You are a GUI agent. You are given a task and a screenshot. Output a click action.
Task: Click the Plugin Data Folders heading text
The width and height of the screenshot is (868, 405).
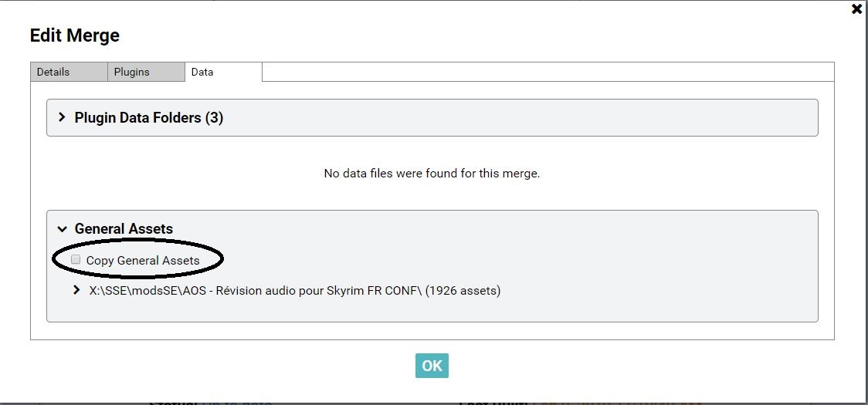click(x=149, y=118)
